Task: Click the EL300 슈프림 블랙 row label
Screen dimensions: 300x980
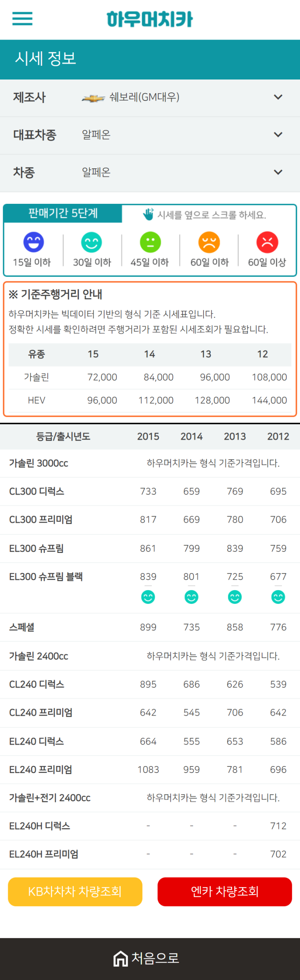Action: (x=46, y=577)
